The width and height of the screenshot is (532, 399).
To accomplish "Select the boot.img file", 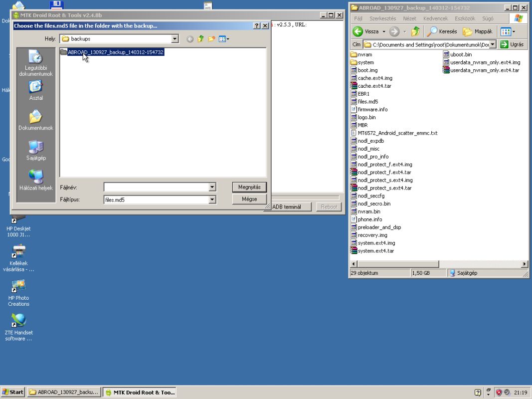I will coord(364,70).
